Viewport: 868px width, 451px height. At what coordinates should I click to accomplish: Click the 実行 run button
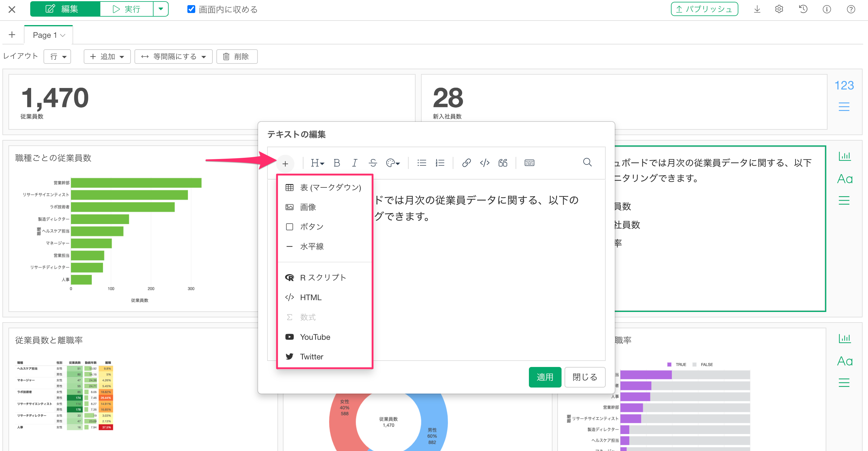[x=127, y=9]
